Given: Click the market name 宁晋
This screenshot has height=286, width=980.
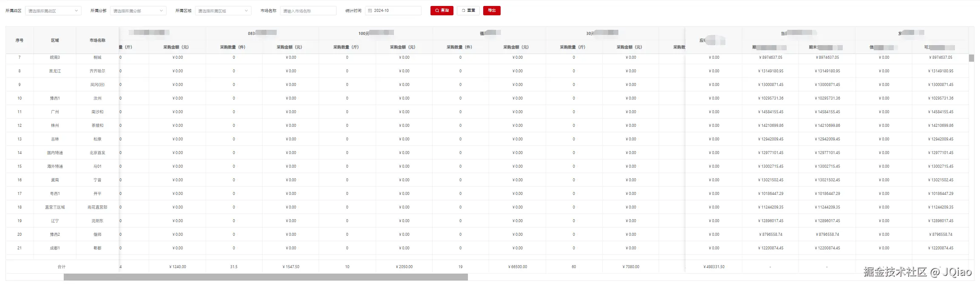Looking at the screenshot, I should pos(97,180).
